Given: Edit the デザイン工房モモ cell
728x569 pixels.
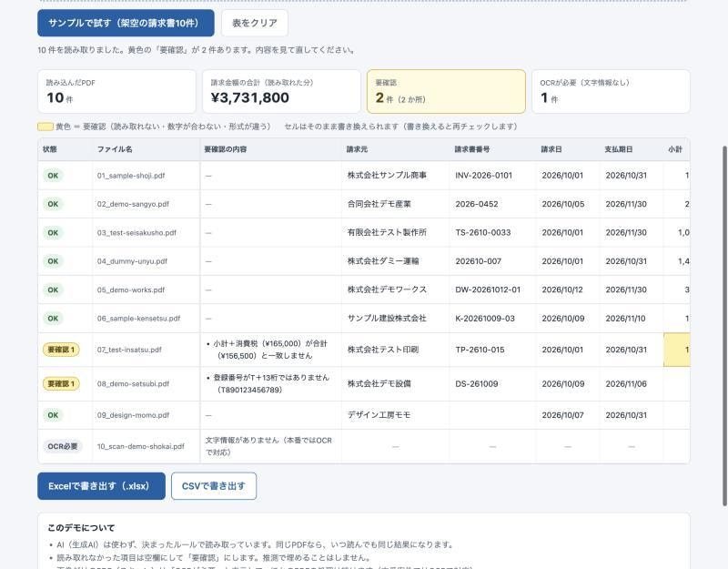Looking at the screenshot, I should (x=396, y=415).
